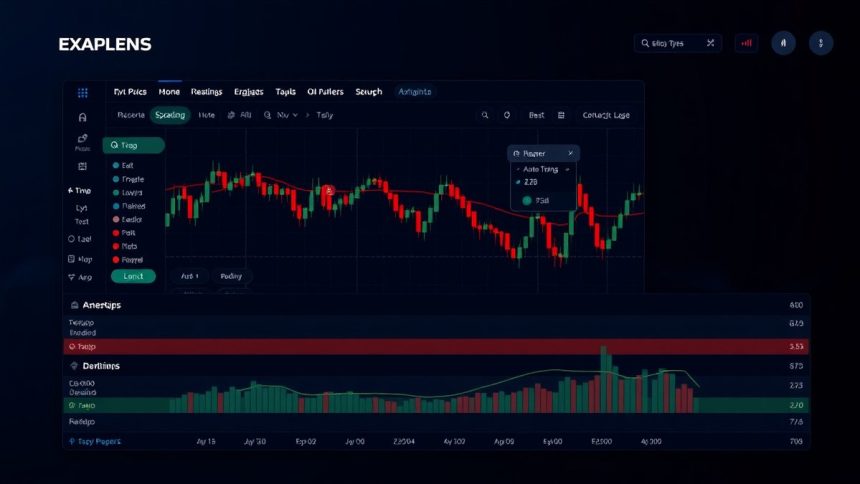860x484 pixels.
Task: Open the grid apps icon in left sidebar
Action: click(x=82, y=92)
